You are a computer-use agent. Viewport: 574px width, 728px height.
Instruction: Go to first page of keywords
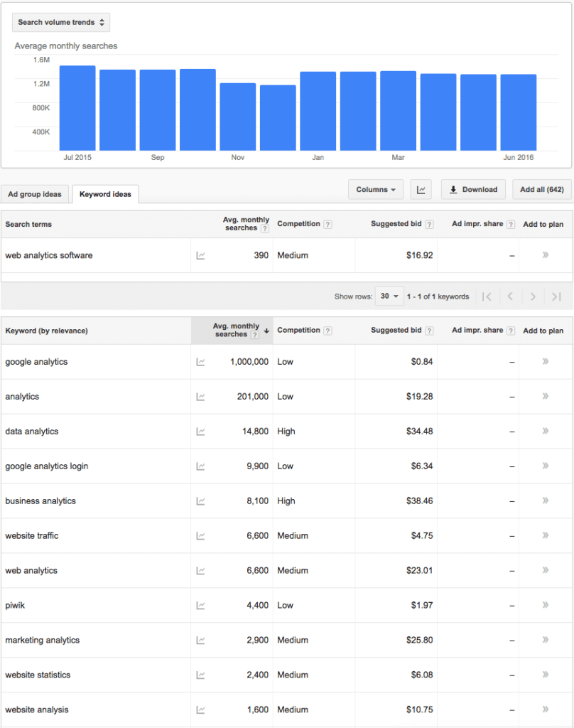pos(487,296)
